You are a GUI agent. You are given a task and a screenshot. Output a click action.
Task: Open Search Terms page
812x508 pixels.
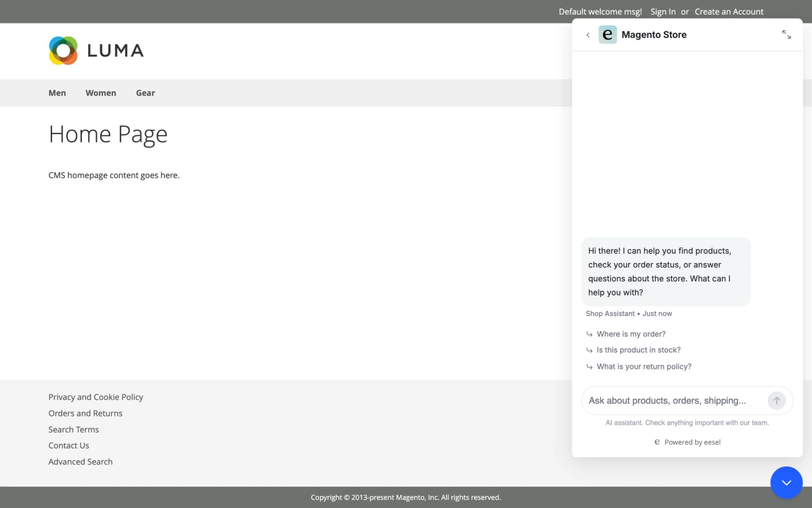[x=73, y=430]
